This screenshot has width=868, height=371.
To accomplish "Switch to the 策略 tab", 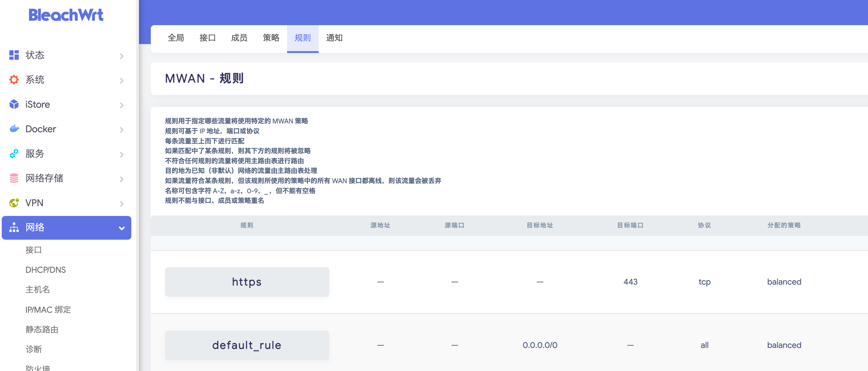I will tap(271, 38).
